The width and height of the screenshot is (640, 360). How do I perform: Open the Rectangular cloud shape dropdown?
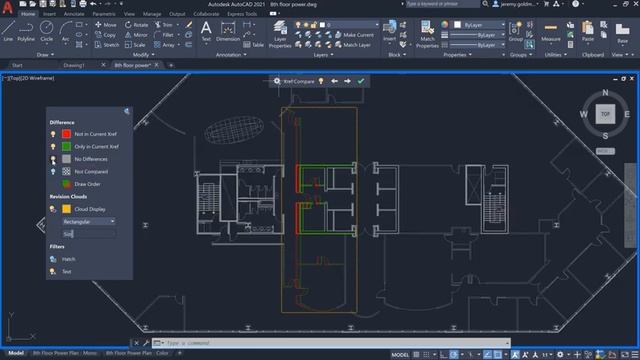coord(89,221)
